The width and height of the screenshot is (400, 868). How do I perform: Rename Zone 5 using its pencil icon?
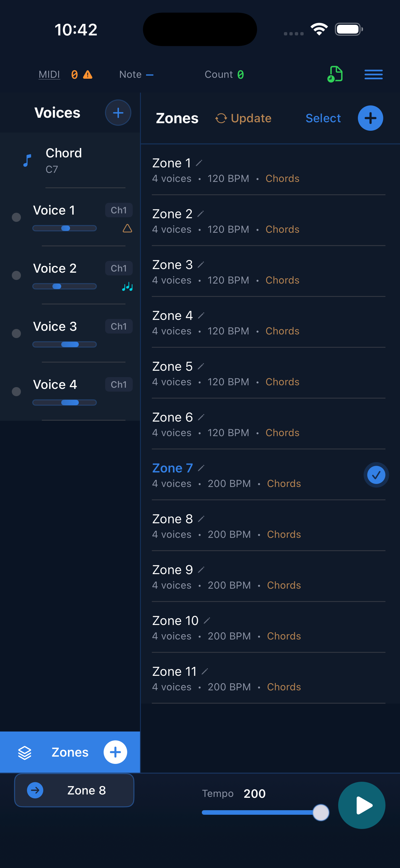tap(201, 366)
